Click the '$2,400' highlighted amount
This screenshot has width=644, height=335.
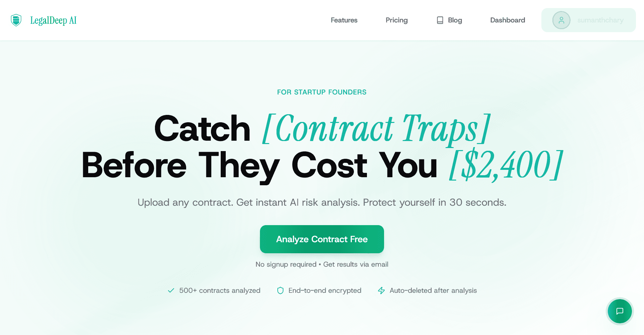click(506, 165)
